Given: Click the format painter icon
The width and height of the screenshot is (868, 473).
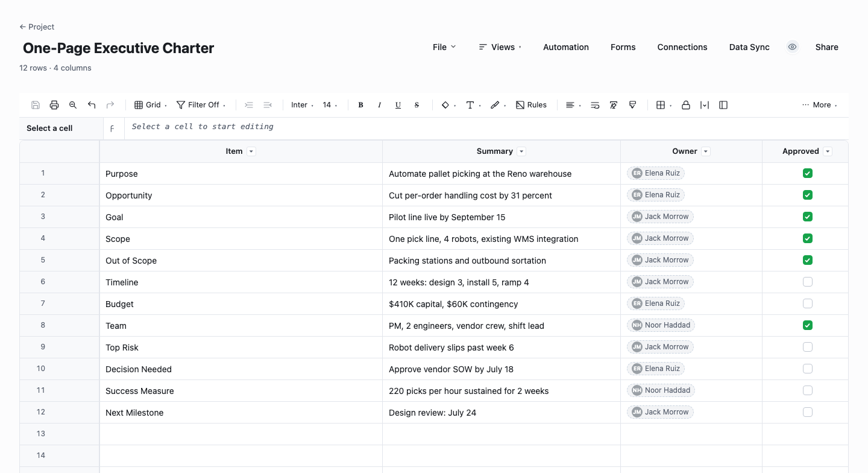Looking at the screenshot, I should pyautogui.click(x=632, y=105).
